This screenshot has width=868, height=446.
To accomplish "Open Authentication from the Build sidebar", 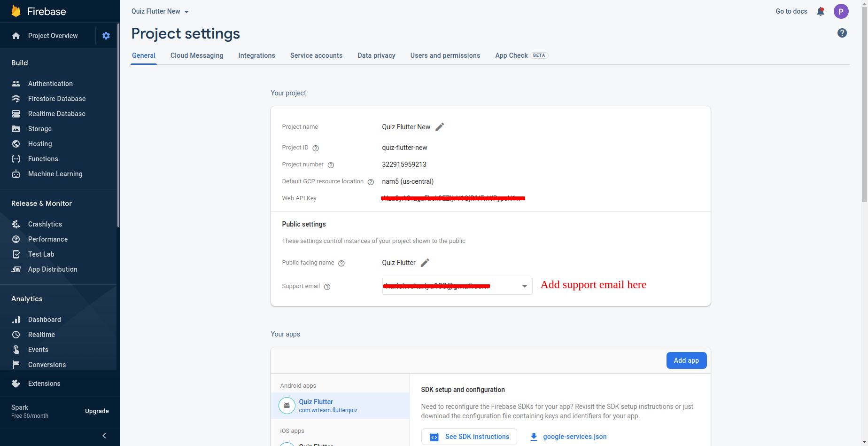I will pos(50,83).
